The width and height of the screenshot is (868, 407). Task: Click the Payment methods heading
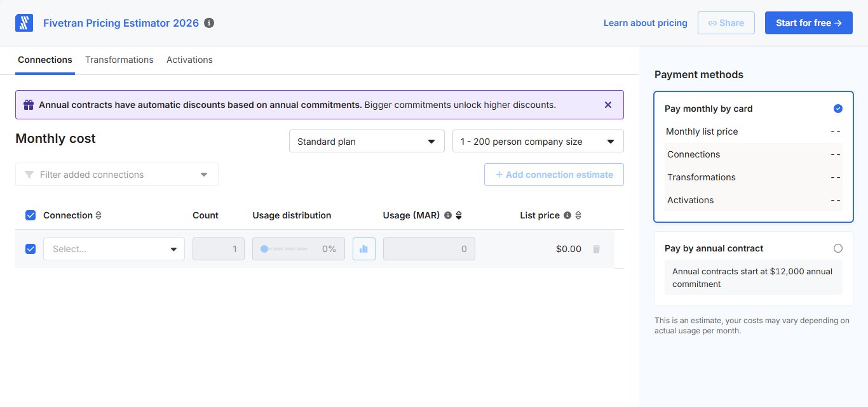click(699, 74)
